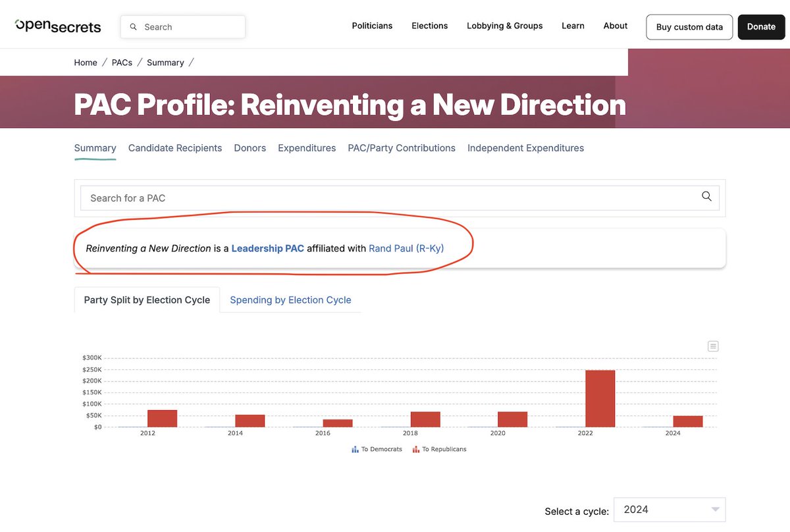Screen dimensions: 790x532
Task: Switch to the Donors tab
Action: [x=250, y=148]
